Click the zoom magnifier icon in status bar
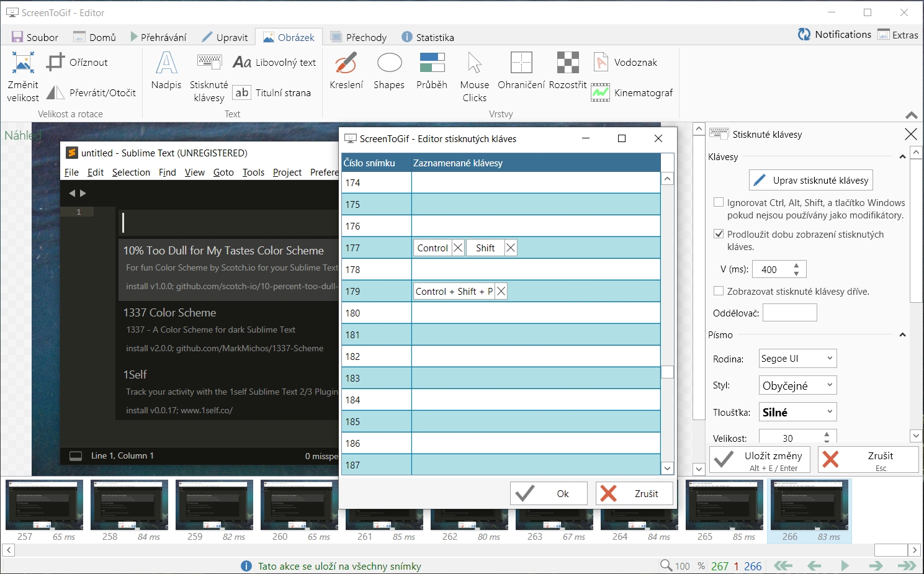The width and height of the screenshot is (924, 574). click(x=666, y=565)
